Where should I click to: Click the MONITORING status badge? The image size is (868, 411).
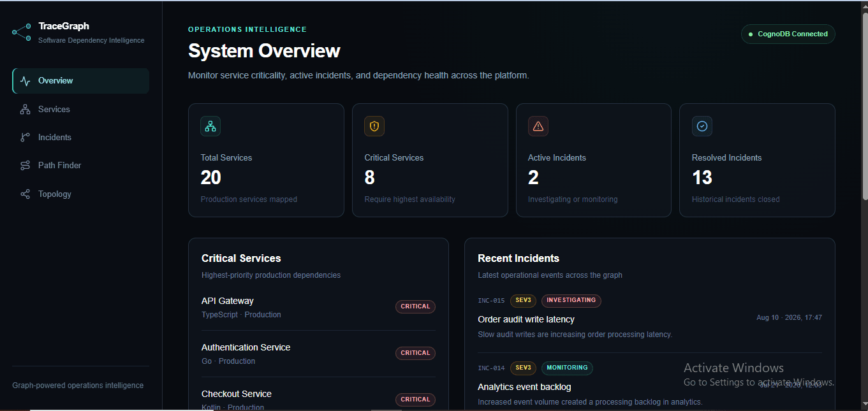pyautogui.click(x=567, y=368)
